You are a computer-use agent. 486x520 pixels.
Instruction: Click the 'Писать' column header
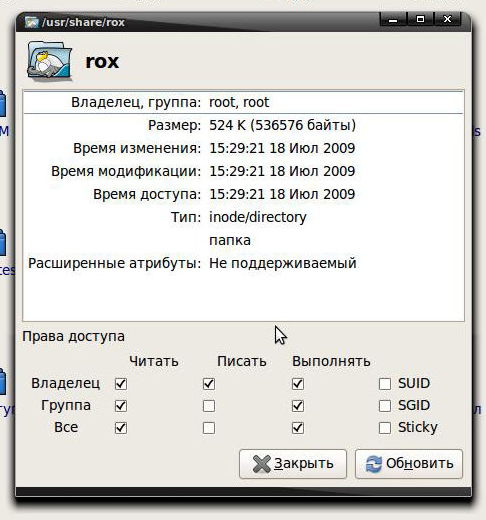point(242,361)
